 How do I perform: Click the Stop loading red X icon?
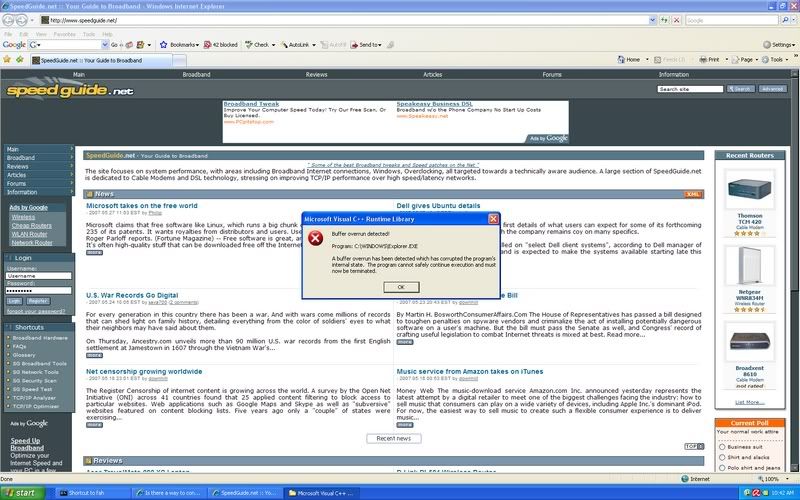click(677, 20)
